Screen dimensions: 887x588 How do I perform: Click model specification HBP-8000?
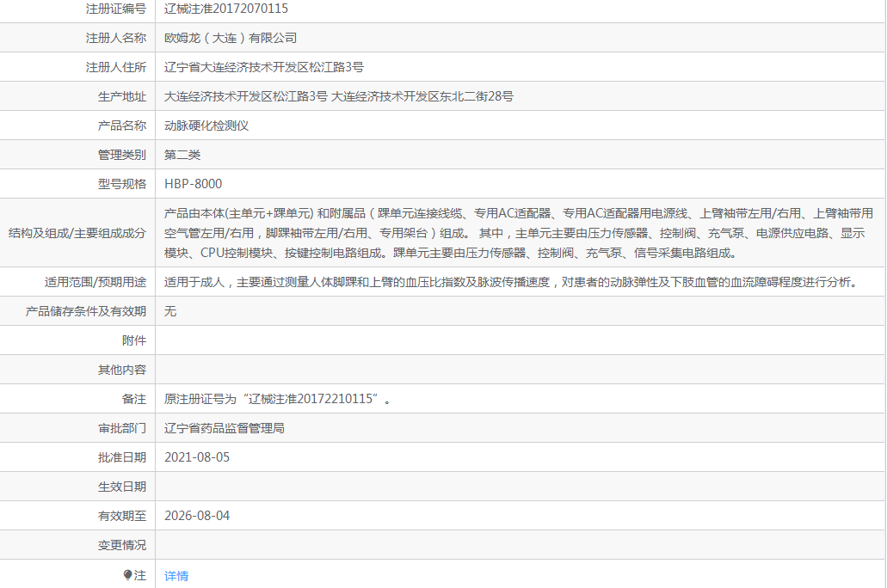pyautogui.click(x=195, y=183)
